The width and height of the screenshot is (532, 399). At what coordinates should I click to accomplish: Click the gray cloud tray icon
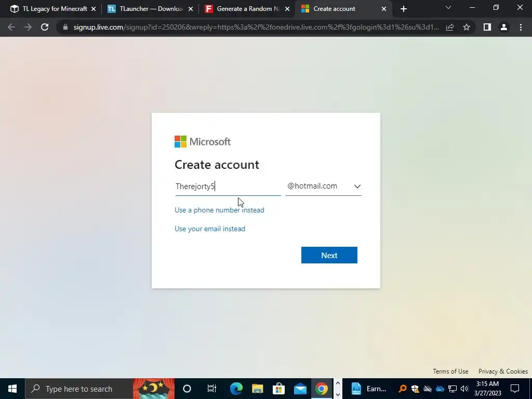point(428,389)
